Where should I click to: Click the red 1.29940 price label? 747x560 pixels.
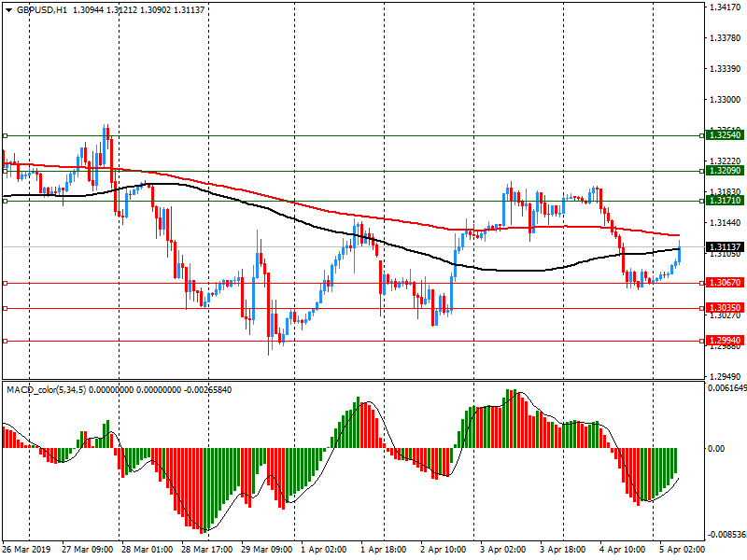click(724, 342)
